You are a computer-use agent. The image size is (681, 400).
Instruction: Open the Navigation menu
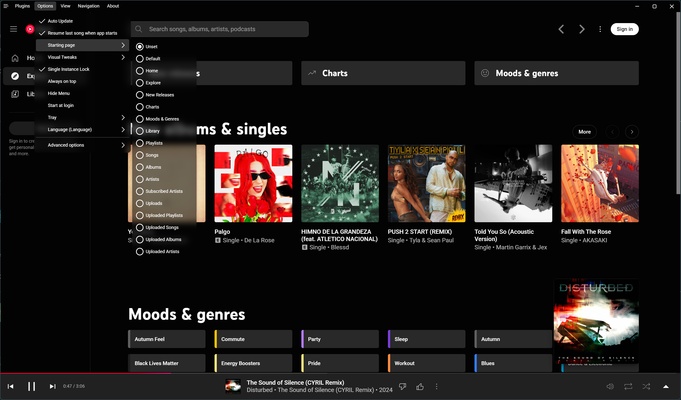pyautogui.click(x=89, y=6)
